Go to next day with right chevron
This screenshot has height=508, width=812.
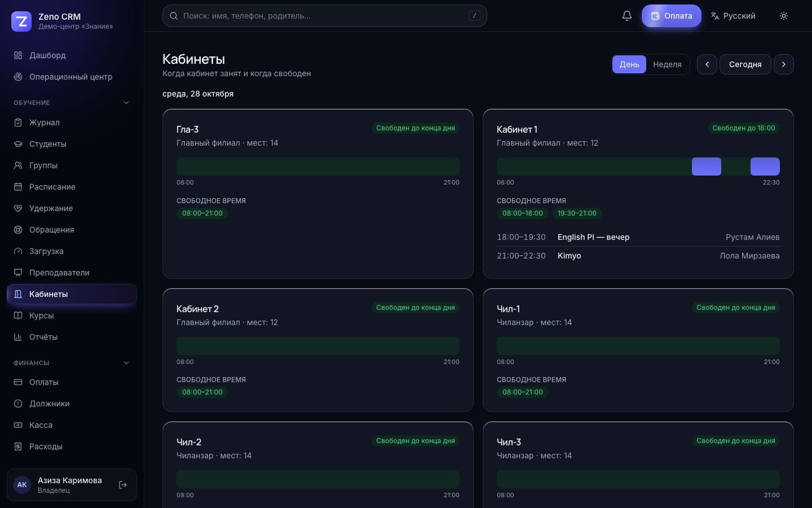coord(783,64)
